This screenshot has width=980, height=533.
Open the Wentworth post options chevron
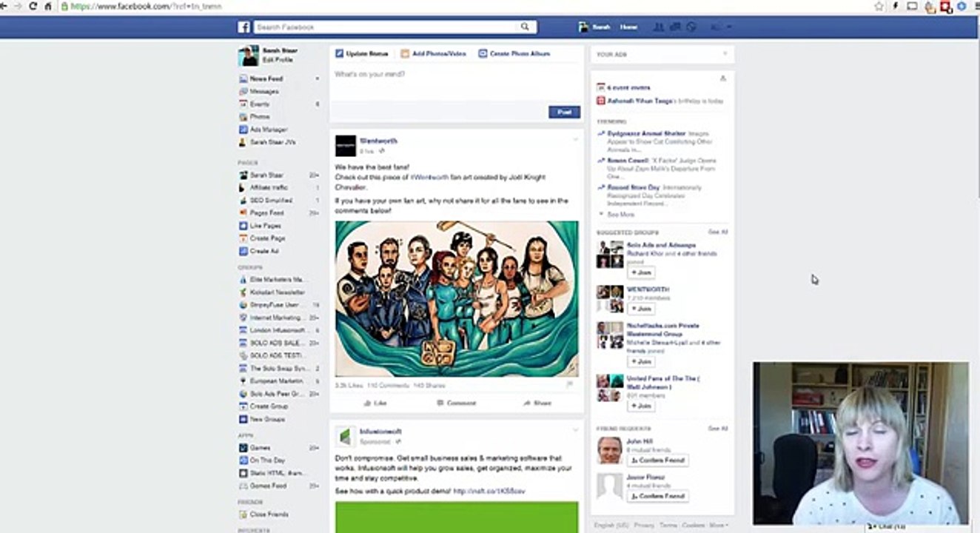click(x=575, y=139)
